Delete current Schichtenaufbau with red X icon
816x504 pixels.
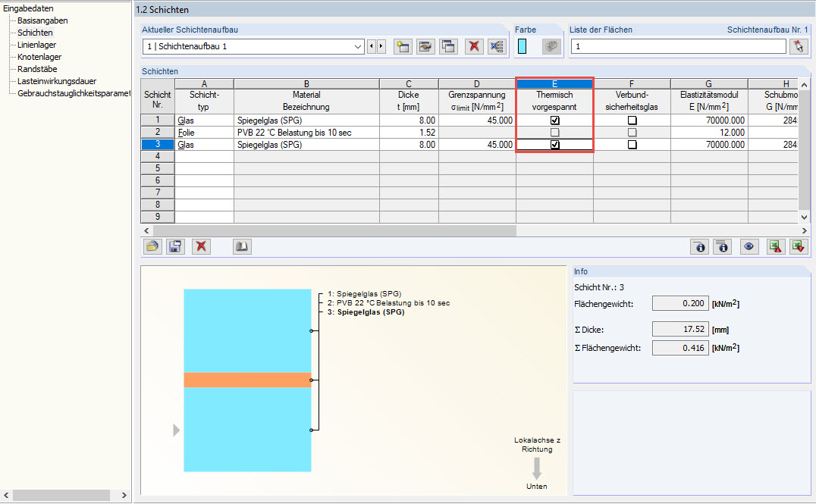[x=473, y=47]
